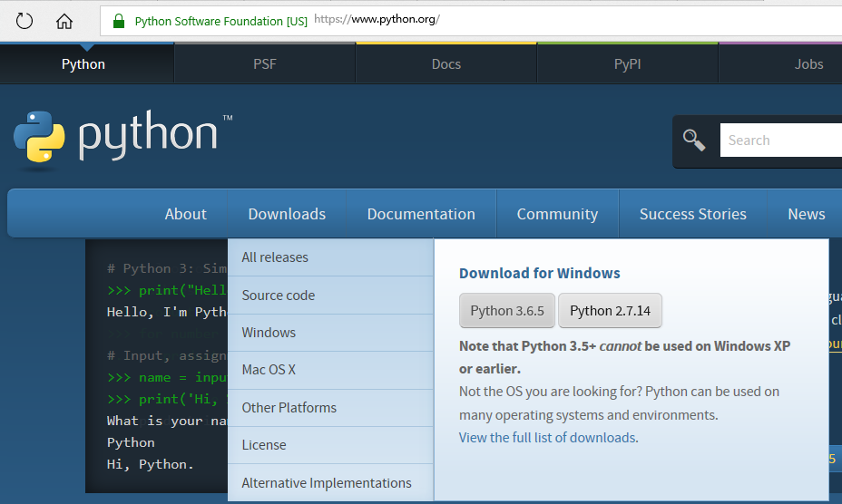Image resolution: width=842 pixels, height=504 pixels.
Task: Click the magnifying glass search icon
Action: click(694, 141)
